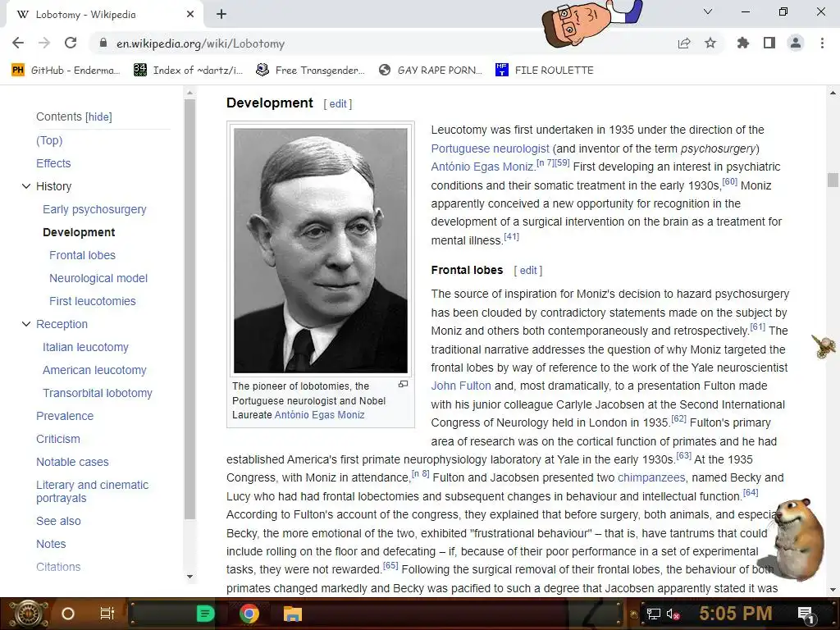Reload the Lobotomy Wikipedia page
This screenshot has height=630, width=840.
(x=71, y=43)
